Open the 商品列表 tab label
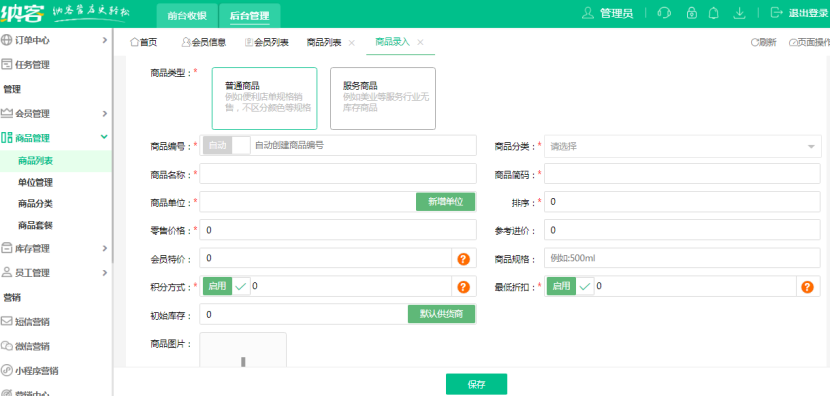This screenshot has height=397, width=831. (324, 42)
